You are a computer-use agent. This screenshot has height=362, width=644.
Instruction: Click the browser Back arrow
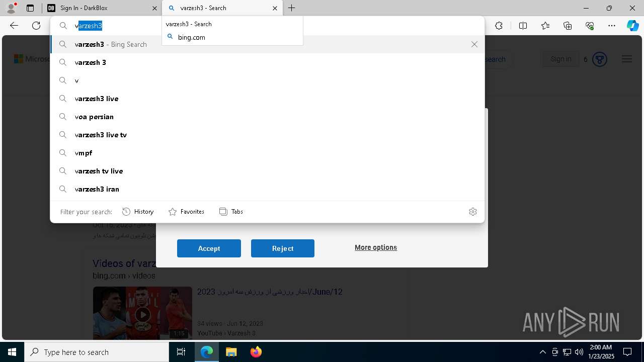(x=14, y=26)
